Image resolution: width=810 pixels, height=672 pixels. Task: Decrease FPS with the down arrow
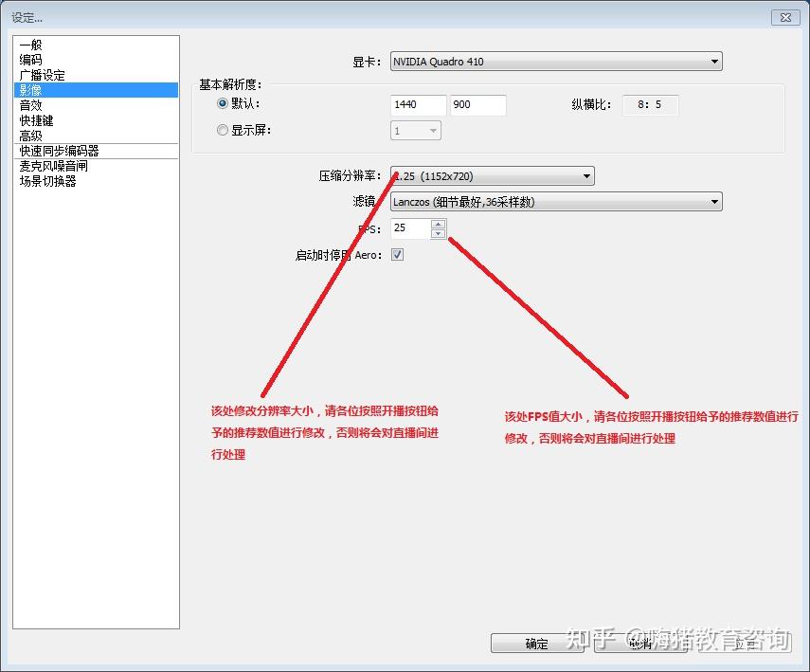pos(438,233)
